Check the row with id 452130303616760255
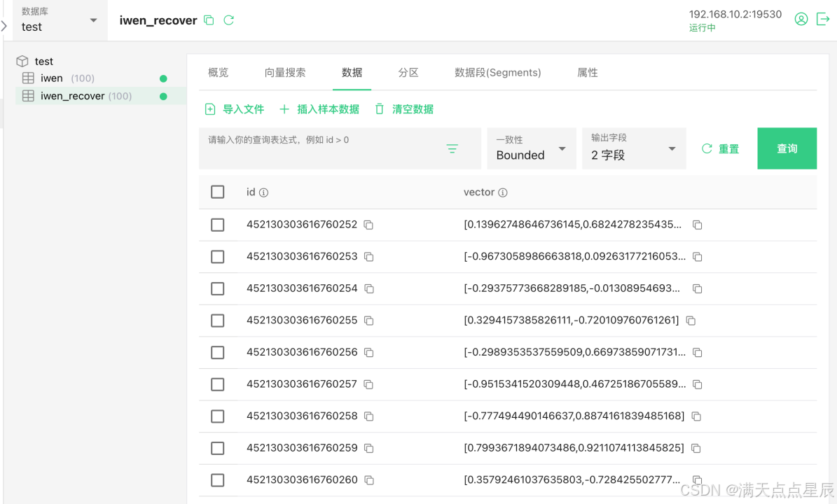This screenshot has height=504, width=837. 217,321
